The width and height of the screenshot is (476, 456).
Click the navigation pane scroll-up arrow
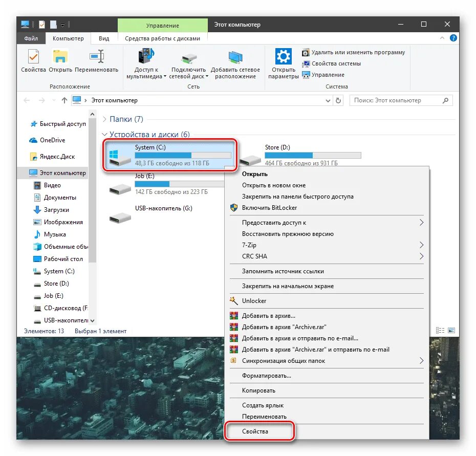[92, 115]
